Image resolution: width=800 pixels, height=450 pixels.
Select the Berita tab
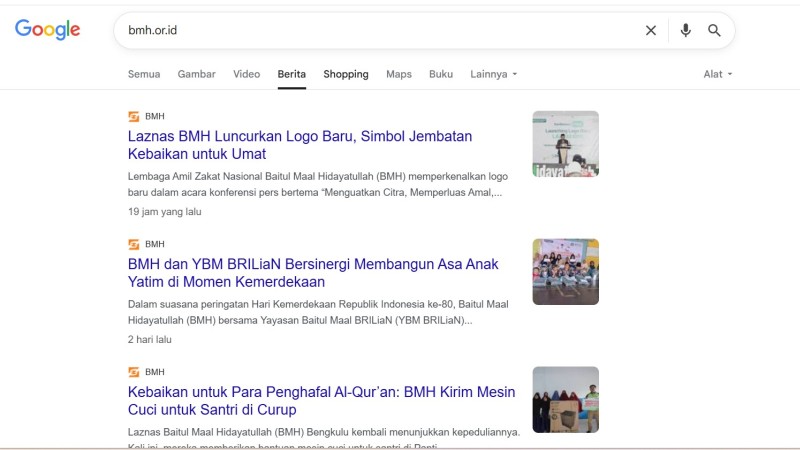point(292,74)
